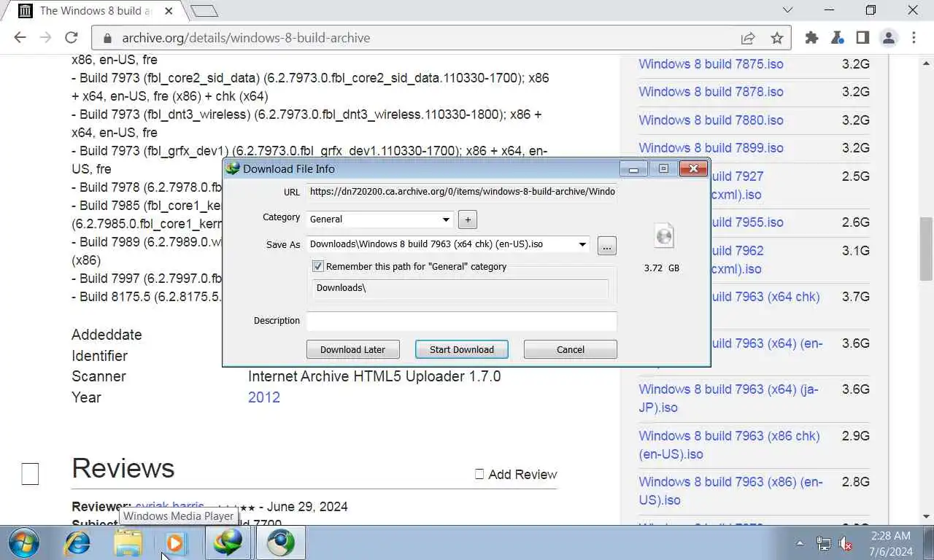The height and width of the screenshot is (560, 934).
Task: Click Start Download button
Action: pyautogui.click(x=461, y=349)
